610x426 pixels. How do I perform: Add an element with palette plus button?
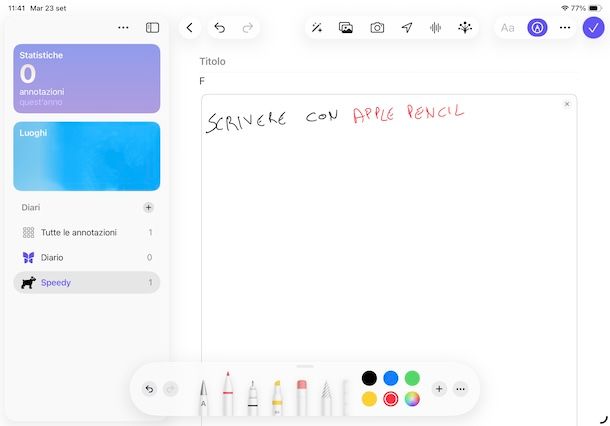[x=439, y=389]
